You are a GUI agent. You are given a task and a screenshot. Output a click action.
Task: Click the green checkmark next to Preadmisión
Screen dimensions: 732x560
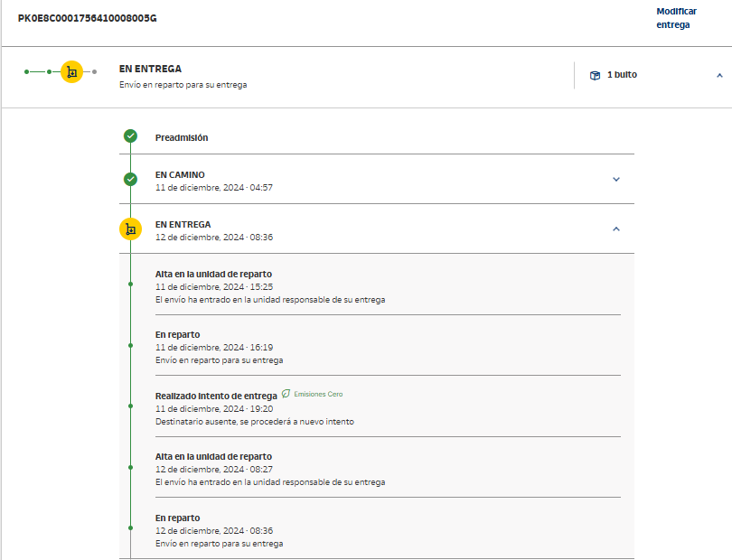point(130,135)
